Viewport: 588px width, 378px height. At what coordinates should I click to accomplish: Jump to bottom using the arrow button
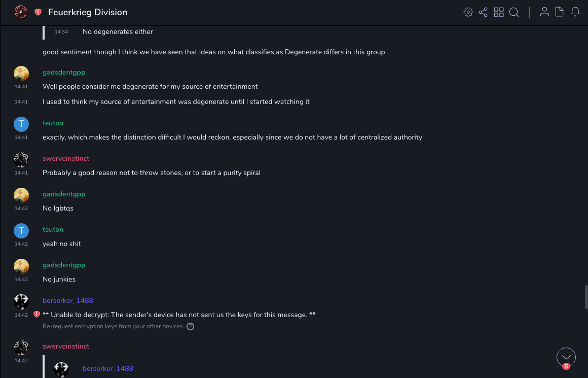(x=566, y=357)
